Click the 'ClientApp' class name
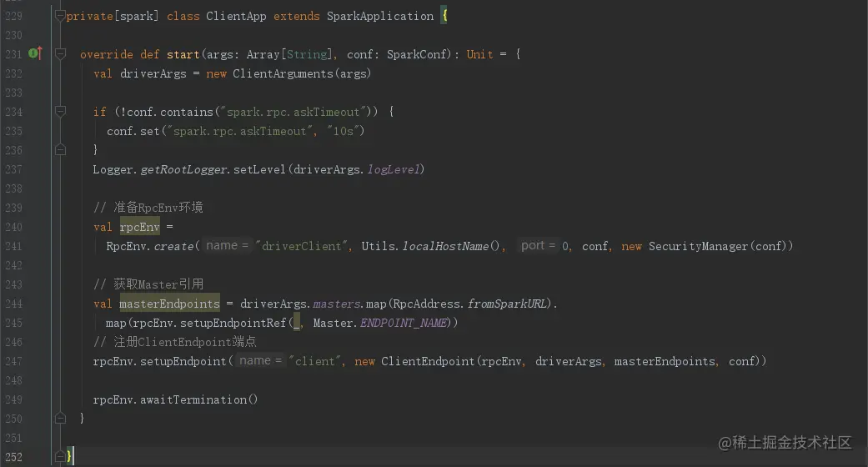 click(236, 16)
